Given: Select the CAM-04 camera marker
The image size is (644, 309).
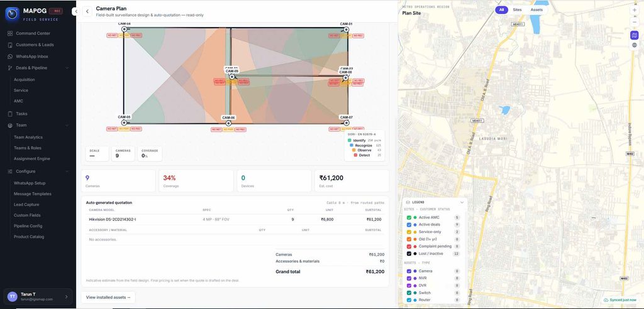Looking at the screenshot, I should coord(124,30).
